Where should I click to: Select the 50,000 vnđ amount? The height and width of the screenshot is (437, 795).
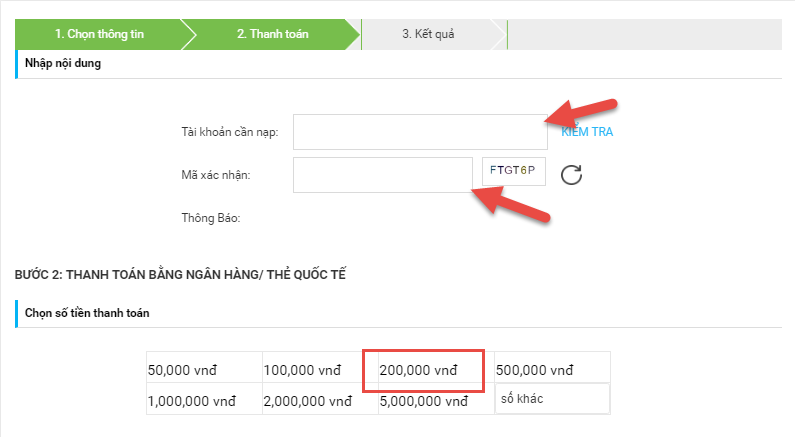[204, 370]
